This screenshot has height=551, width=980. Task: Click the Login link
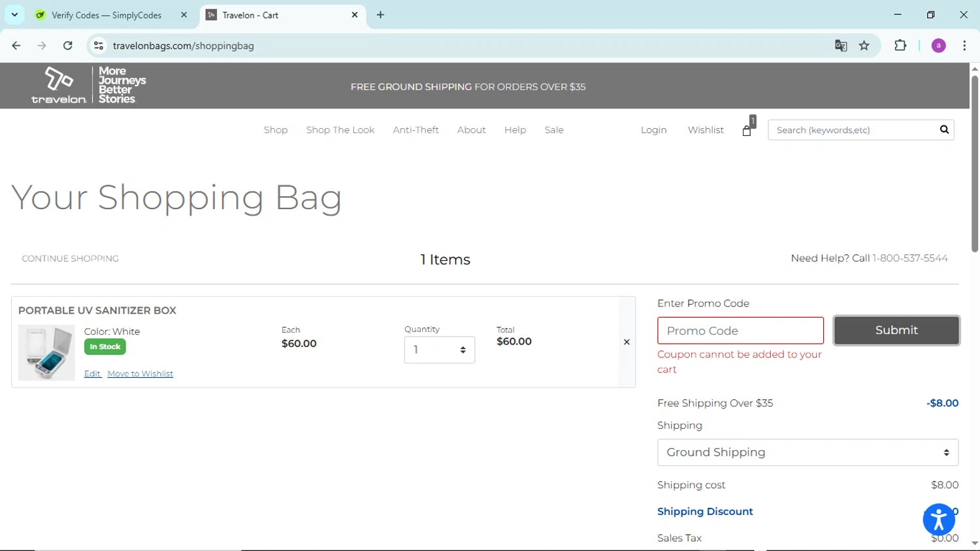coord(653,130)
